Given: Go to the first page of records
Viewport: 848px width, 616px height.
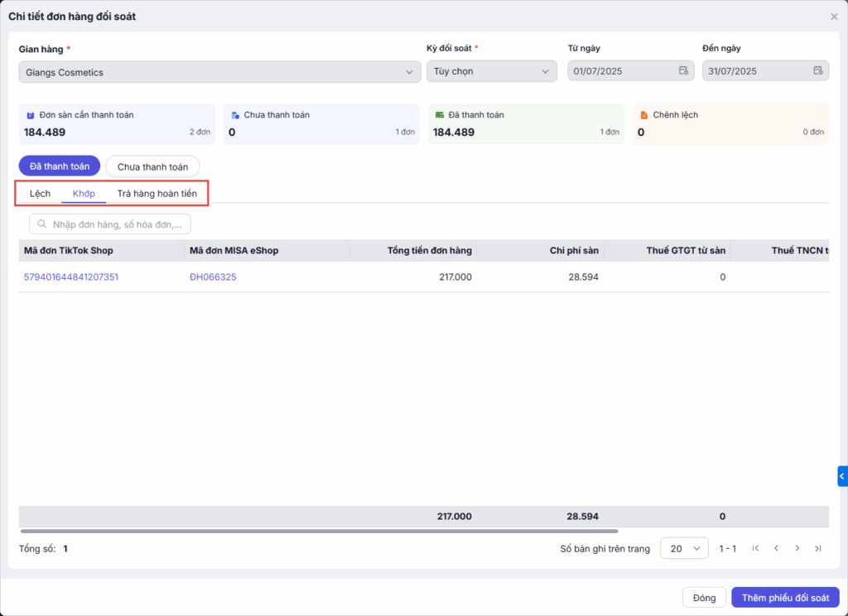Looking at the screenshot, I should click(755, 548).
